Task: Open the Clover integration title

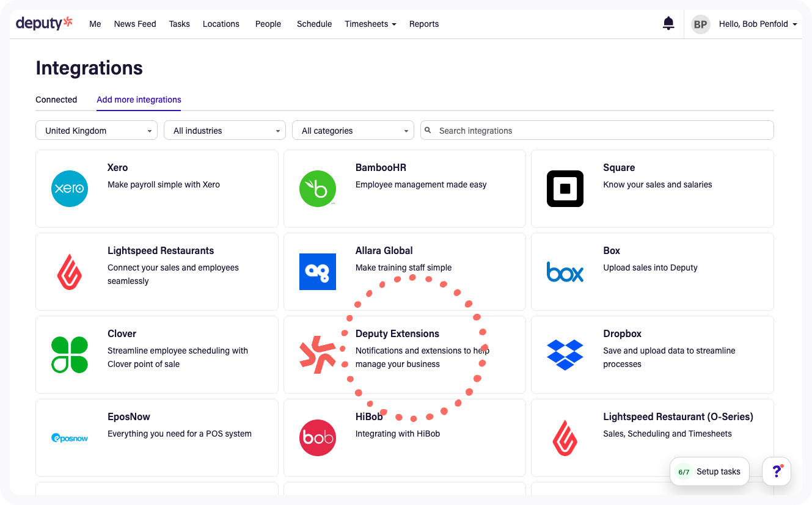Action: tap(122, 333)
